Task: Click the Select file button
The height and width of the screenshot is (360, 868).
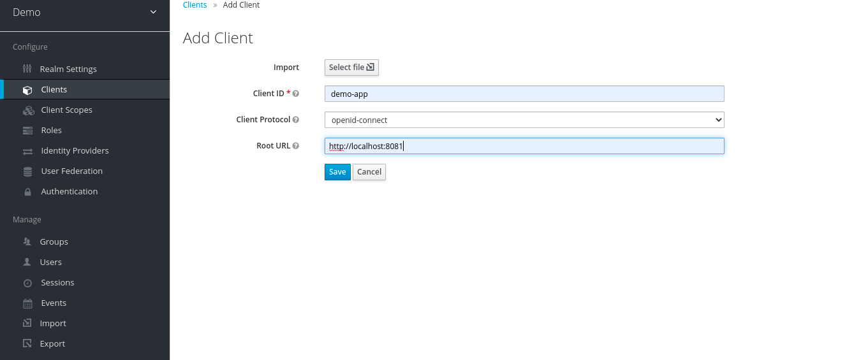Action: pyautogui.click(x=351, y=68)
